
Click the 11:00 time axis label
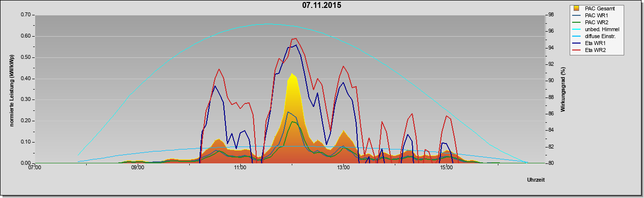240,168
